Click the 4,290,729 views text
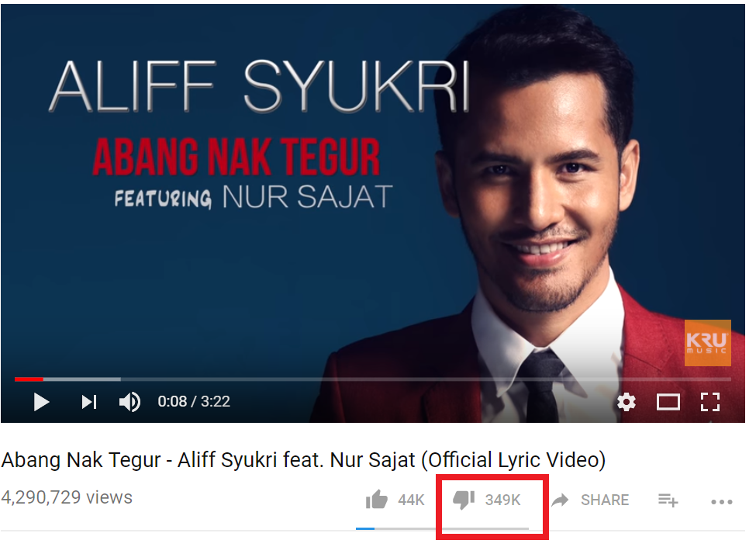 (x=67, y=497)
